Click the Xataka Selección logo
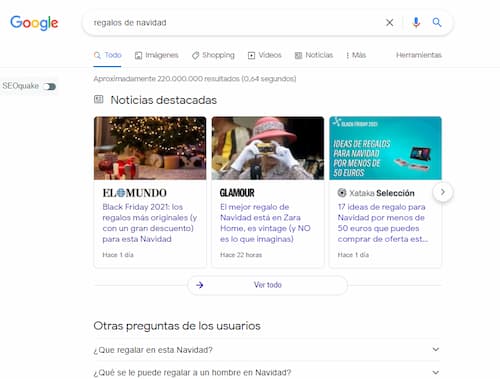This screenshot has height=379, width=500. pos(376,193)
